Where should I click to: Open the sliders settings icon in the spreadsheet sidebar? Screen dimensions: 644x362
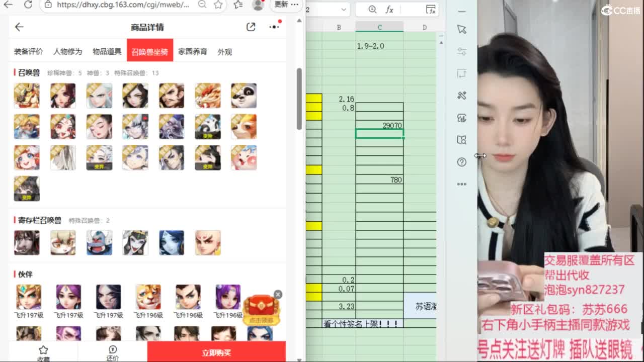462,51
